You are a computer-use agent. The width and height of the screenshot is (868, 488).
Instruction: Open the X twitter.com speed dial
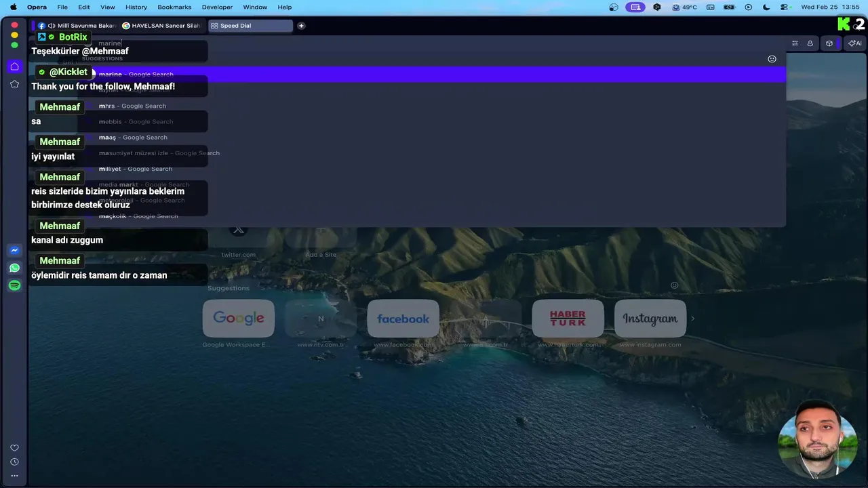(239, 230)
